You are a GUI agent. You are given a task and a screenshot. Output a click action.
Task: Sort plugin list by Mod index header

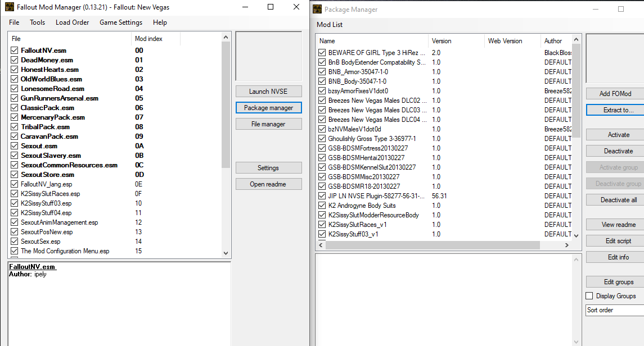[x=156, y=39]
